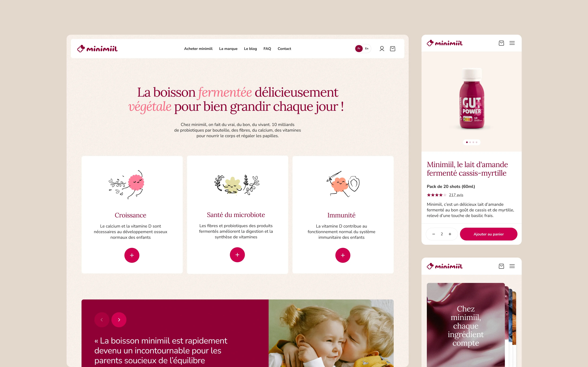Expand the Immunité card plus button
588x367 pixels.
[x=343, y=255]
